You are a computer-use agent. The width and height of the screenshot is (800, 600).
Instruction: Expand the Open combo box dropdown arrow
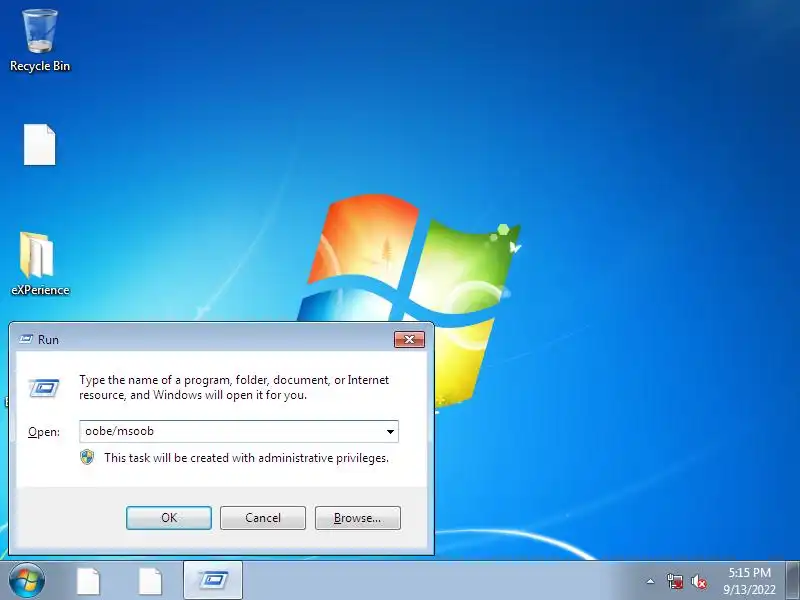(x=390, y=432)
